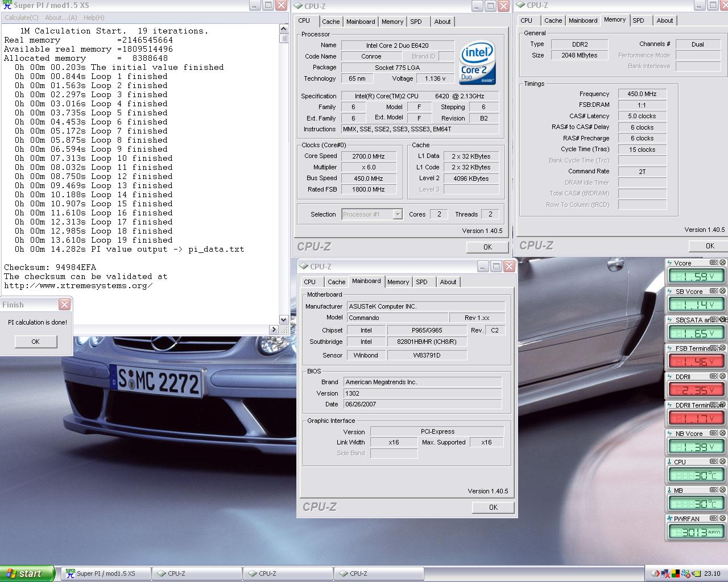Activate Super PI taskbar button
Image resolution: width=728 pixels, height=582 pixels.
(x=106, y=573)
